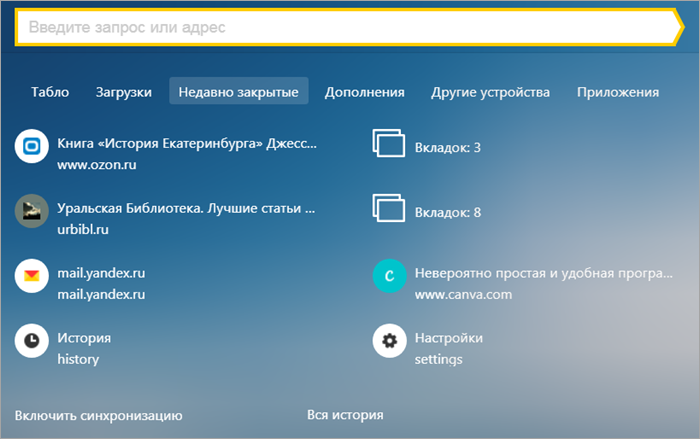This screenshot has height=439, width=700.
Task: Click the Yandex Mail envelope icon
Action: 32,276
